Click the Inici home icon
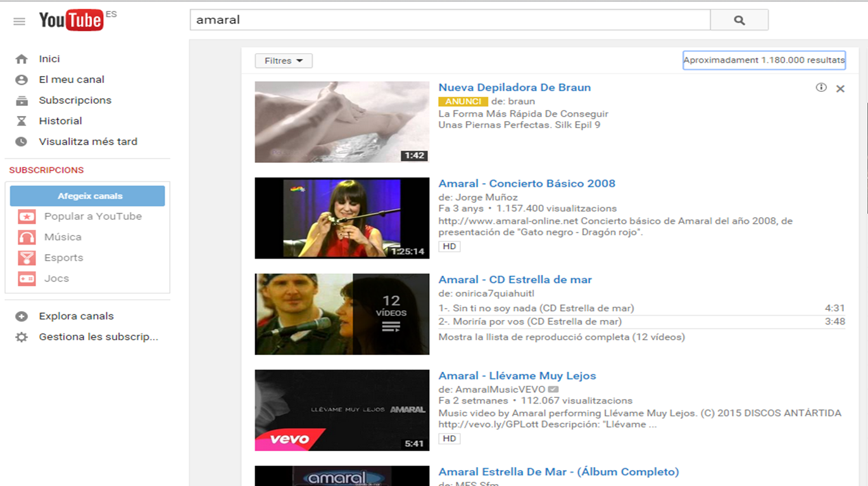 [x=22, y=59]
